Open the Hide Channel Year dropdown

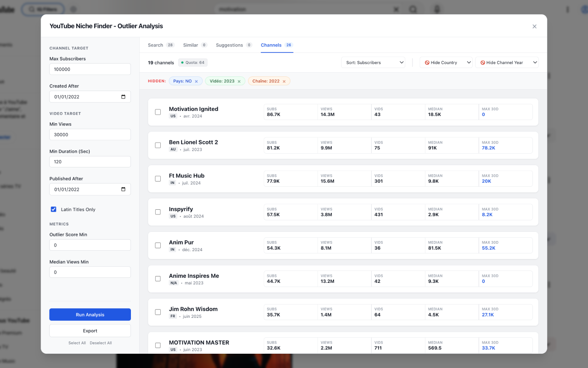[x=507, y=63]
